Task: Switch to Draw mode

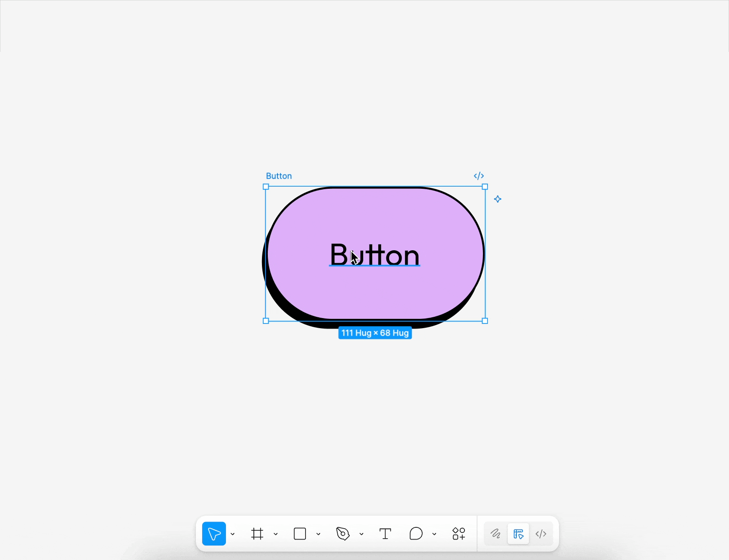Action: coord(495,534)
